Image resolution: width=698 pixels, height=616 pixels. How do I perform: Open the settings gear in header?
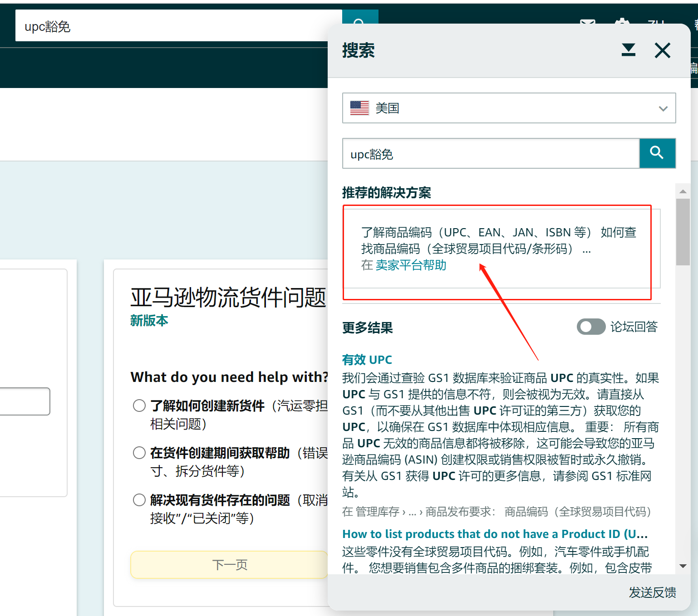(622, 21)
